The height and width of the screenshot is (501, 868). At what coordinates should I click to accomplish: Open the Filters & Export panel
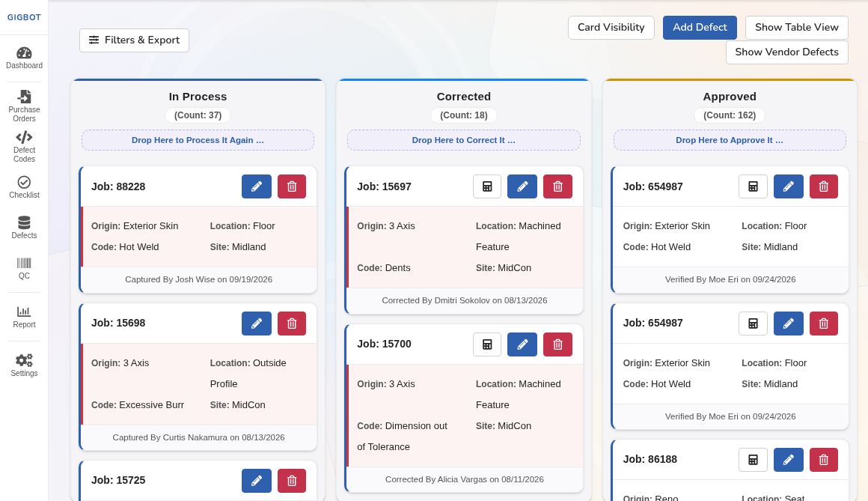(134, 40)
